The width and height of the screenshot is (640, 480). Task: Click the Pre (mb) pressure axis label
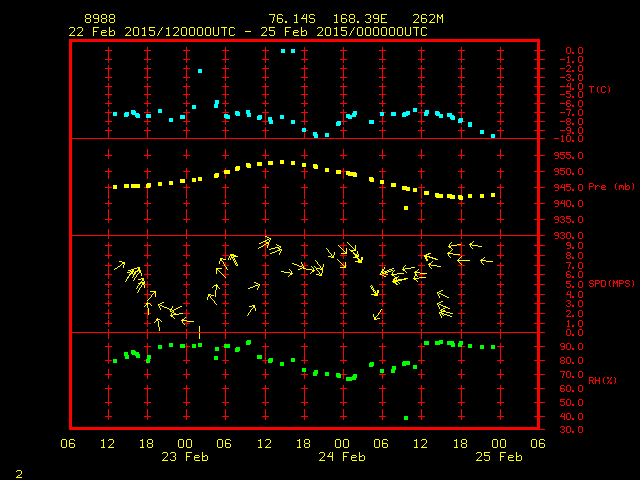[x=611, y=187]
